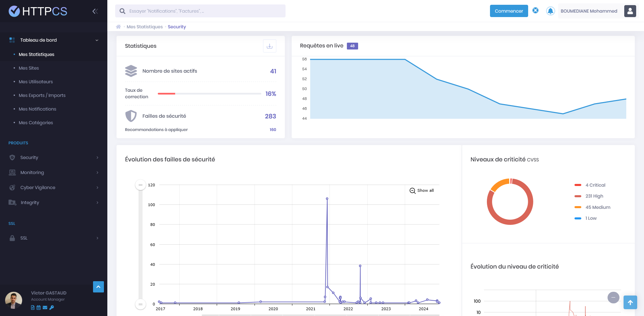Open the SSL padlock icon
The height and width of the screenshot is (316, 644).
12,238
